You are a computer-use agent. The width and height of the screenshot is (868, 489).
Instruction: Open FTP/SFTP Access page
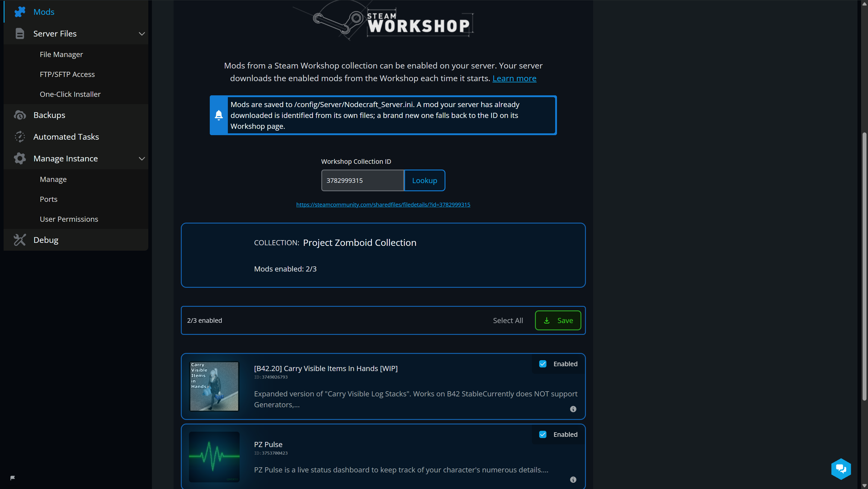67,74
